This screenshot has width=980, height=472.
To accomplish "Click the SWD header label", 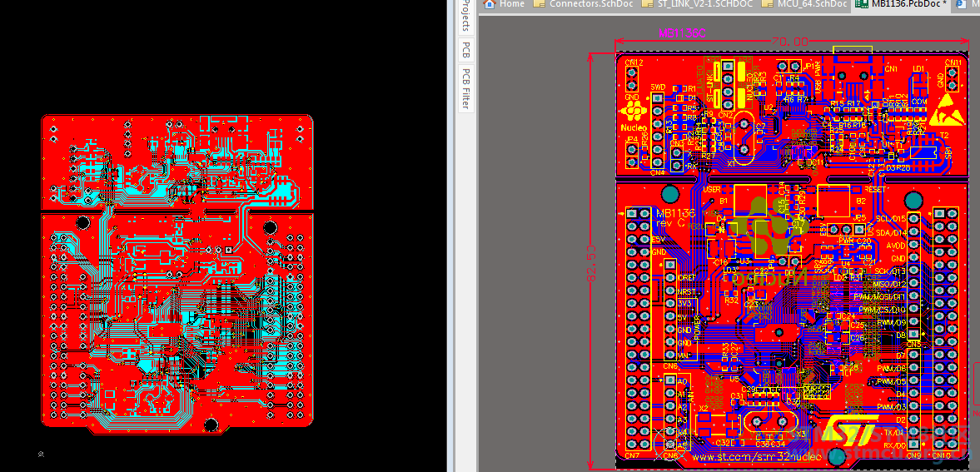I will 658,87.
